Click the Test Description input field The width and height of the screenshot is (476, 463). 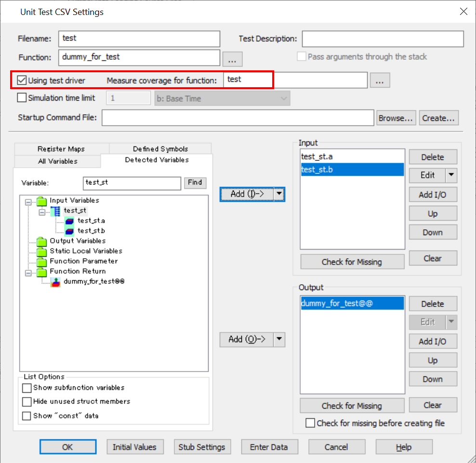[383, 39]
